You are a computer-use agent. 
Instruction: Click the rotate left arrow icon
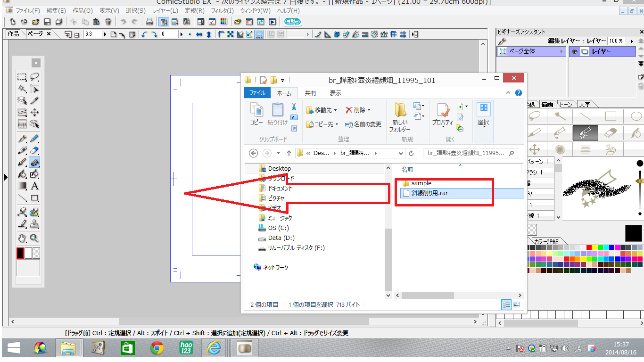(144, 34)
